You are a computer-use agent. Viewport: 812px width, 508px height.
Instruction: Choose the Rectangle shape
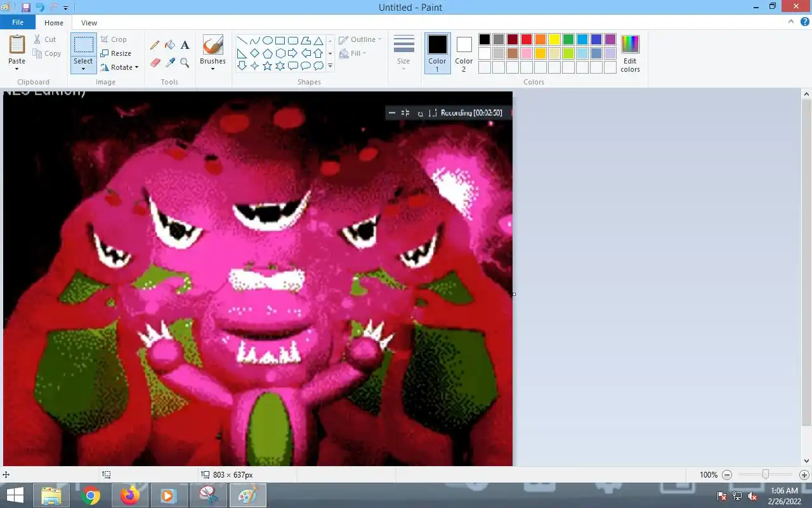280,41
